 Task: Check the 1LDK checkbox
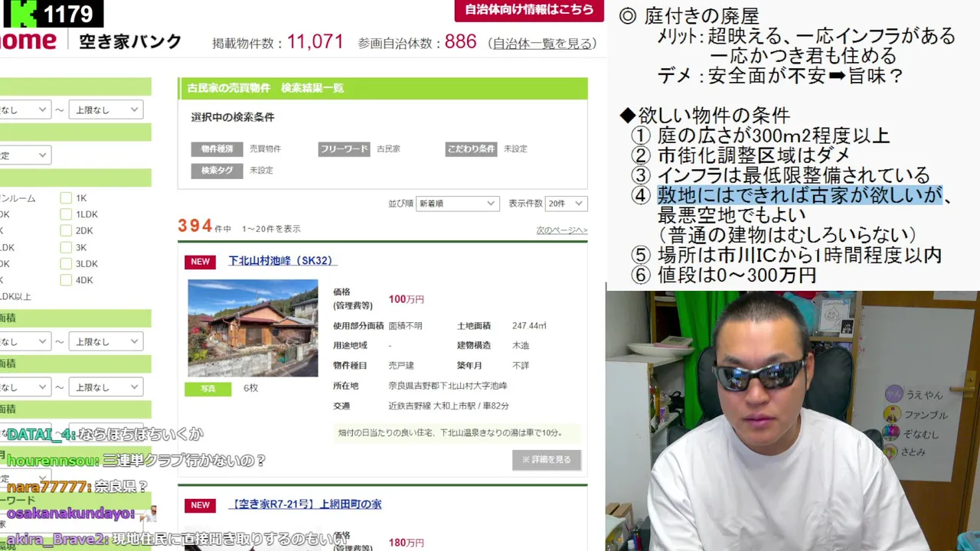(66, 214)
